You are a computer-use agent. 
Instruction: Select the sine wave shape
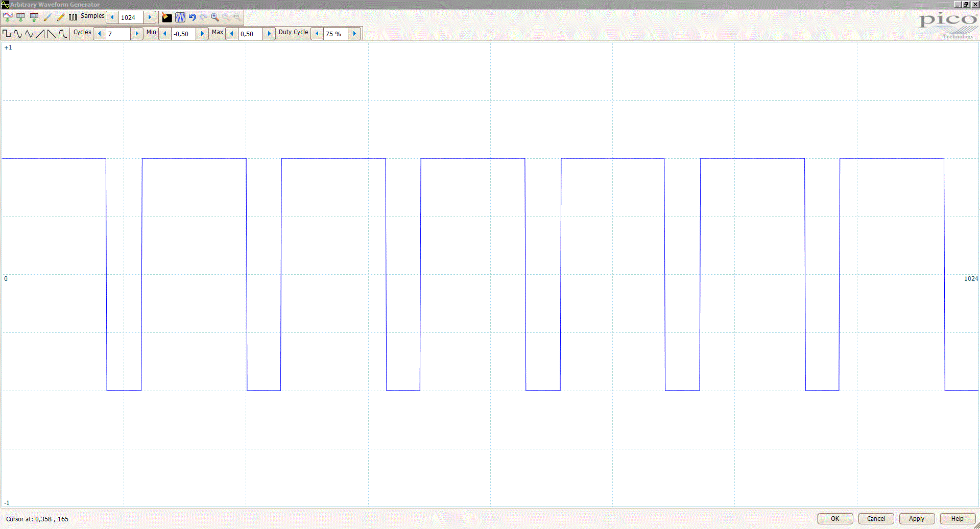[18, 34]
